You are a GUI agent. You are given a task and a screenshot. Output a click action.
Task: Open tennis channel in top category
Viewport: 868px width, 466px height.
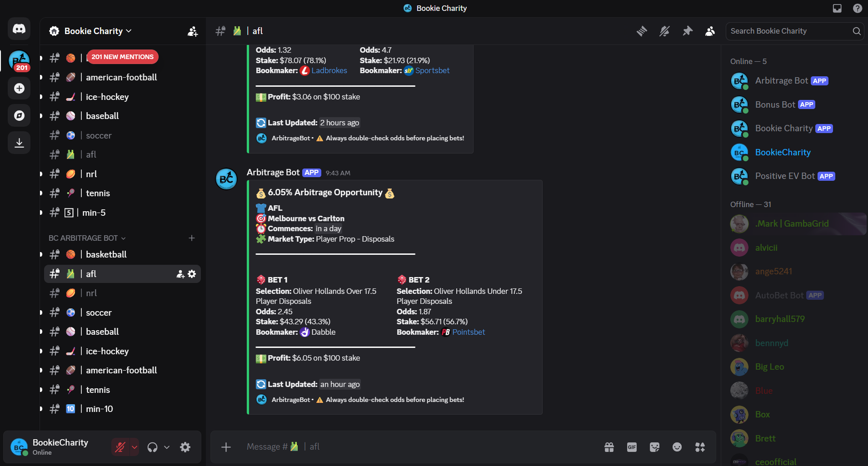click(122, 193)
